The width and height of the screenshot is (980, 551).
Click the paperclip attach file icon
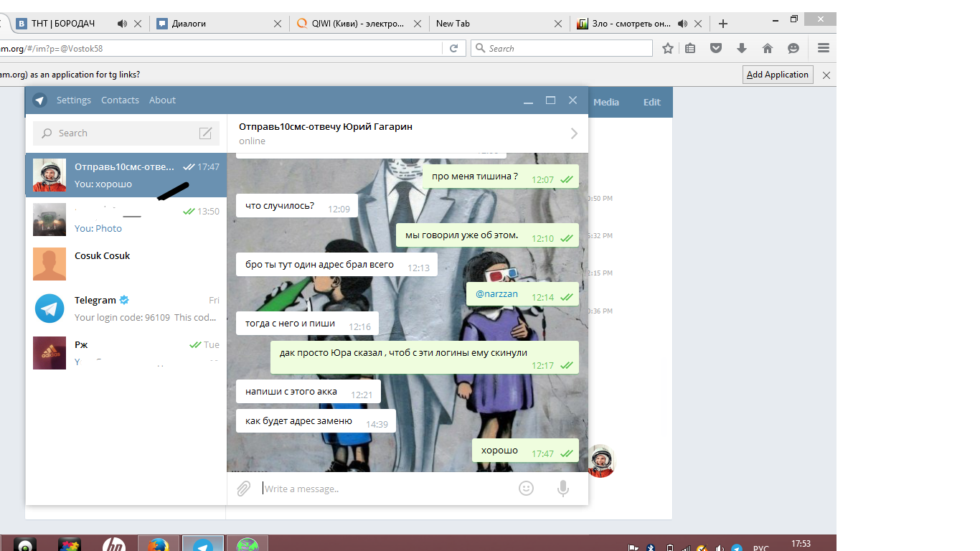(244, 489)
